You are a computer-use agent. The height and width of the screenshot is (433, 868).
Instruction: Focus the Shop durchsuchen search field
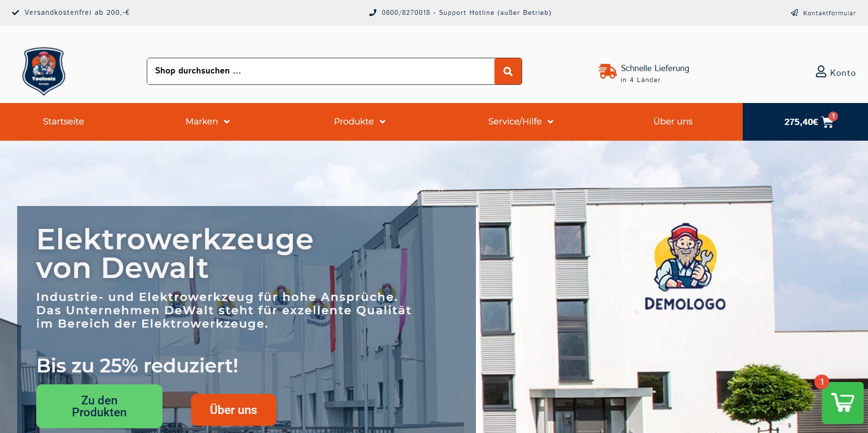(x=321, y=72)
